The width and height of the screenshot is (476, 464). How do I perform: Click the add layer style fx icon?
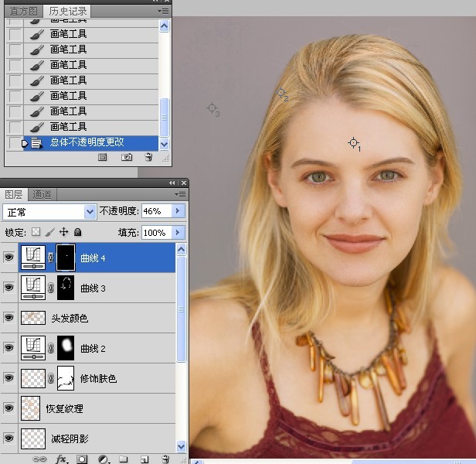click(62, 459)
